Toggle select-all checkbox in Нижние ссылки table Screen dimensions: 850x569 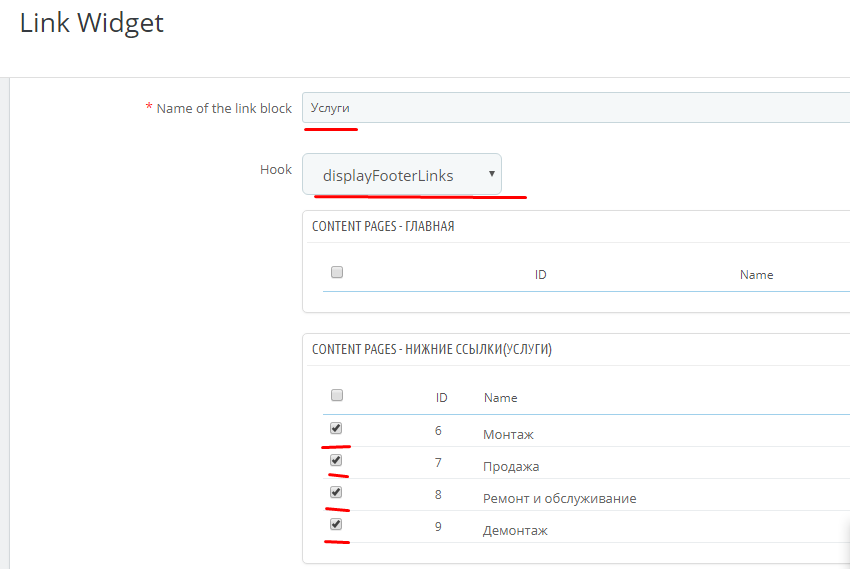(337, 395)
